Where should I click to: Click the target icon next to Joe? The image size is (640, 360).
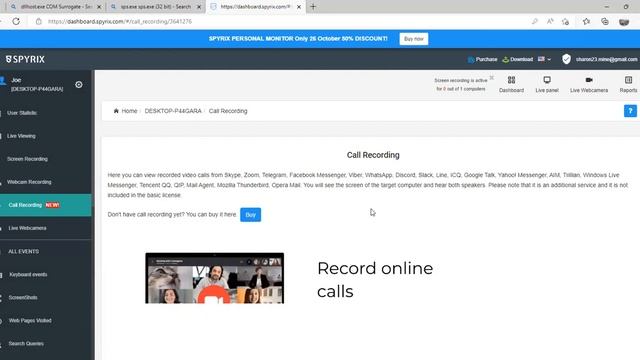pos(79,84)
